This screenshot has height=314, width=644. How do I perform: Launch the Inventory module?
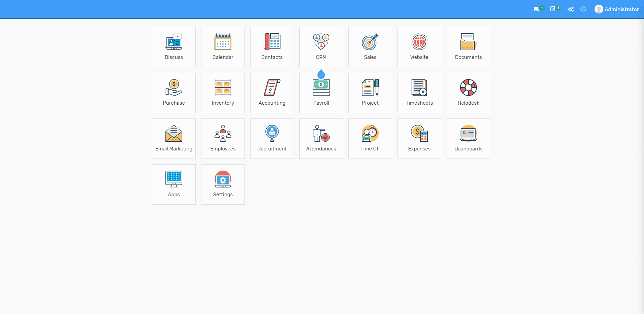pos(223,93)
